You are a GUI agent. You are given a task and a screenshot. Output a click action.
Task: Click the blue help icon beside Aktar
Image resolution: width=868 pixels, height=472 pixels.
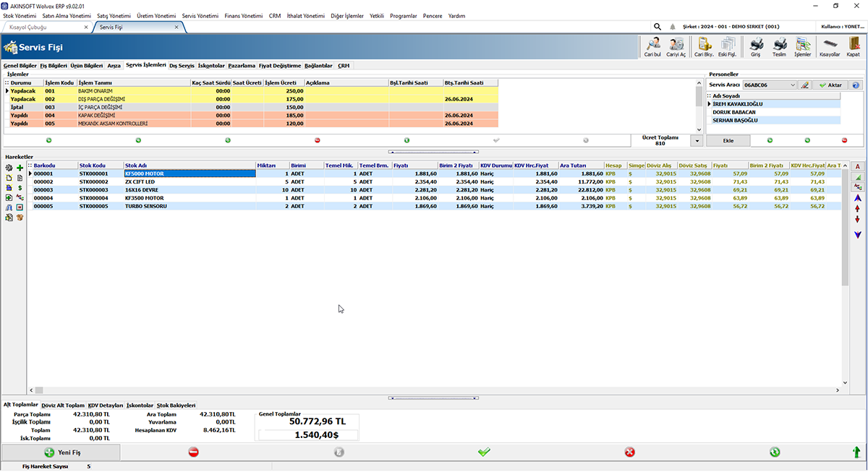pos(856,85)
